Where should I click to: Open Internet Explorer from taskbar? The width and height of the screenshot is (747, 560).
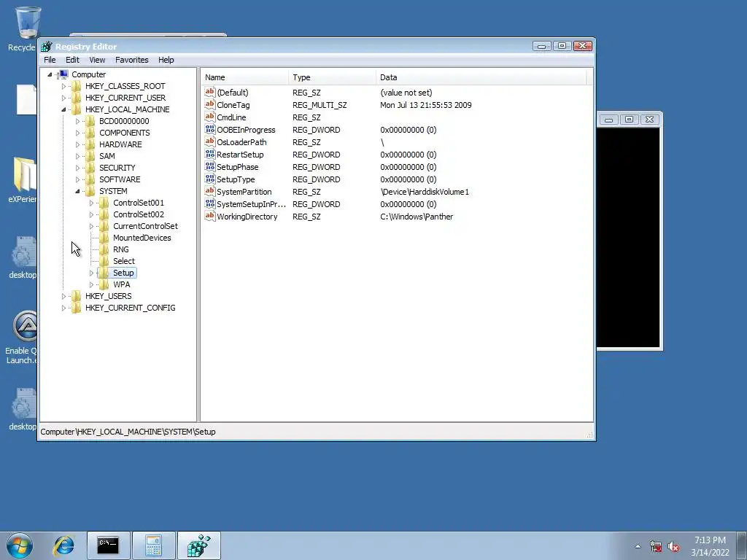[x=64, y=545]
